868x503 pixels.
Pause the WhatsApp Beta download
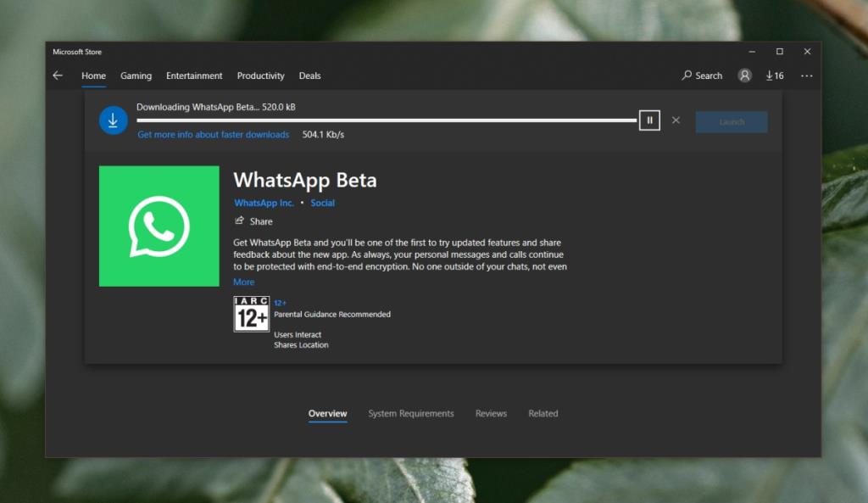tap(649, 120)
